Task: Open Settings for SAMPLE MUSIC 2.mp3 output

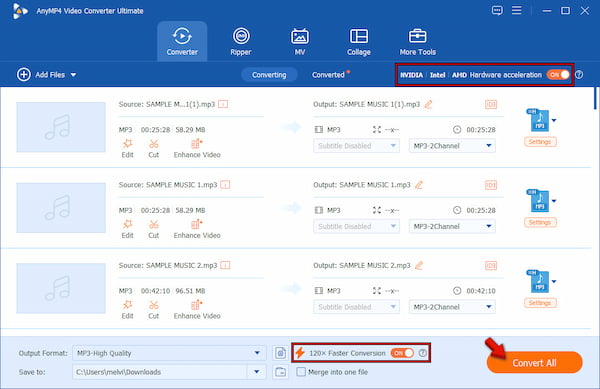Action: pyautogui.click(x=540, y=303)
